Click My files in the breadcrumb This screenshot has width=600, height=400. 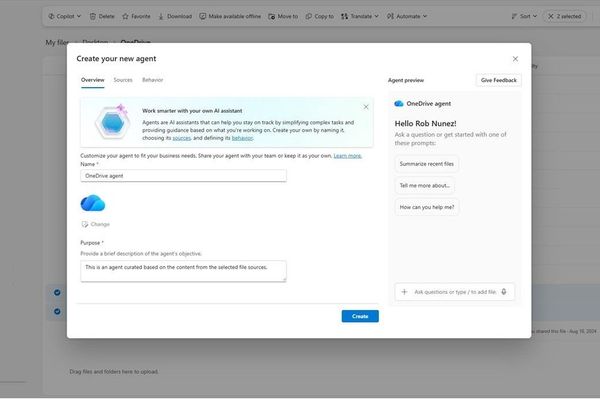57,42
